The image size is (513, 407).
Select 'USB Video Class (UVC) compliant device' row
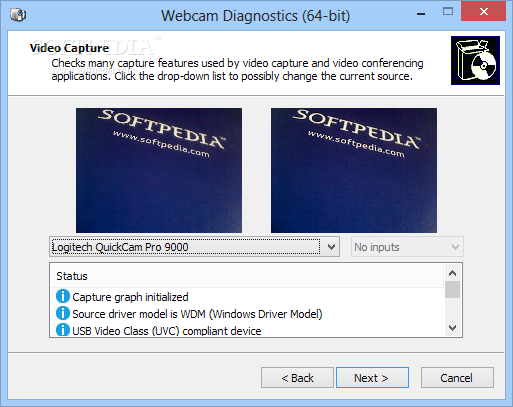tap(247, 330)
